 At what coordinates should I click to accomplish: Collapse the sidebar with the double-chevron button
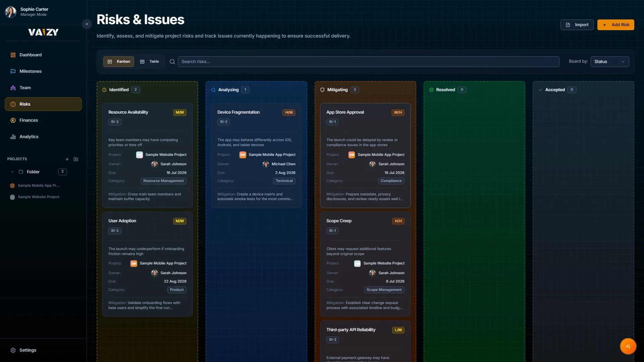tap(87, 24)
